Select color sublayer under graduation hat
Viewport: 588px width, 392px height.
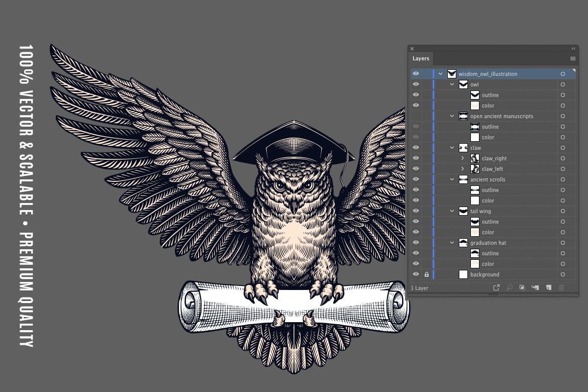click(493, 264)
